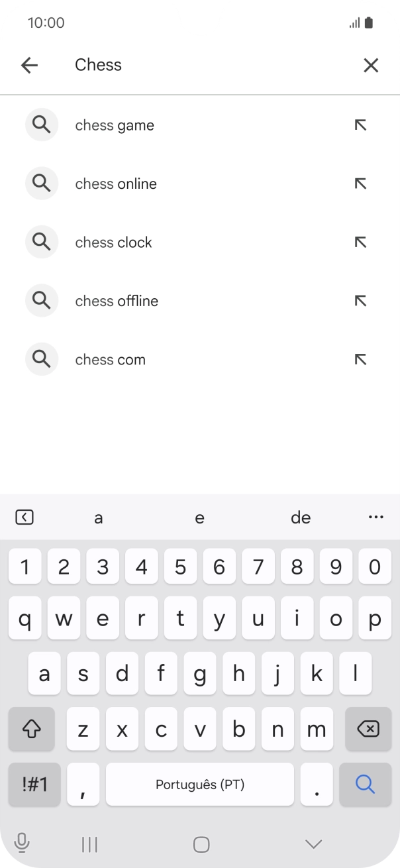Tap the blue search key on the keyboard
This screenshot has height=868, width=400.
tap(365, 784)
